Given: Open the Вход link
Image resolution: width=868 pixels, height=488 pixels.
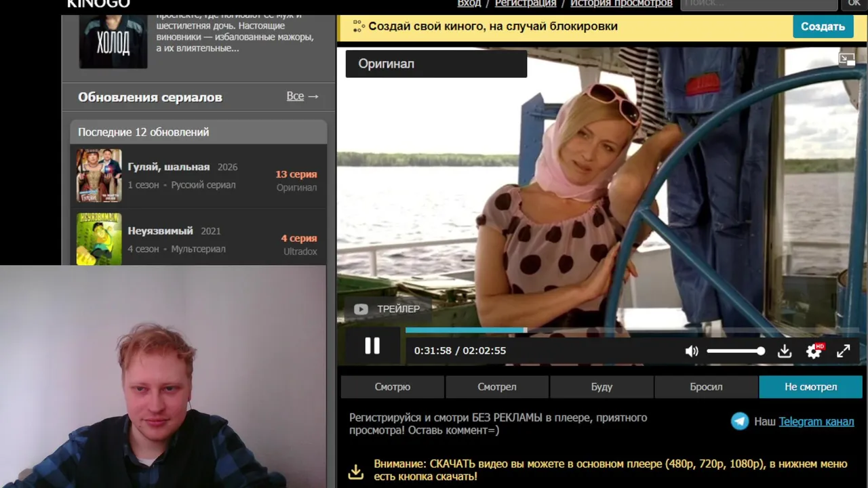Looking at the screenshot, I should pos(469,3).
